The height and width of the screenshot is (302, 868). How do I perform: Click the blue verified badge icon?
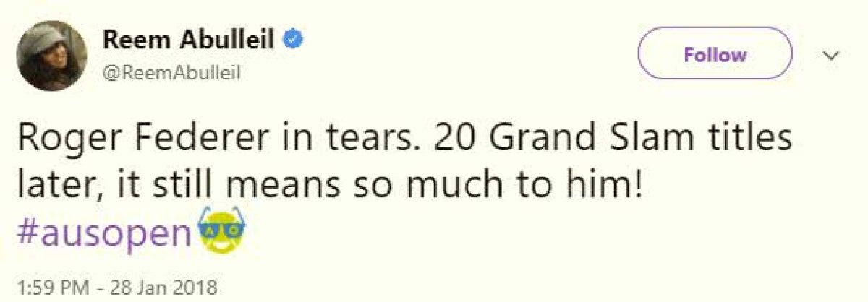point(291,41)
